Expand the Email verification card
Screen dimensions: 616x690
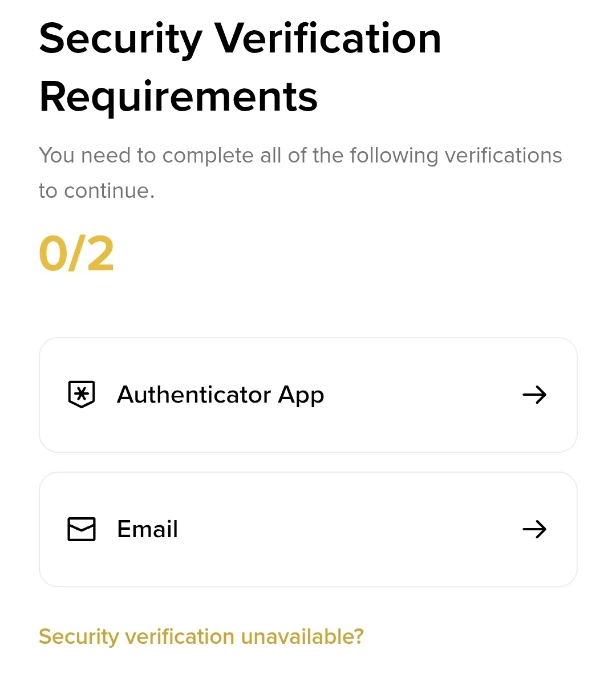tap(308, 529)
